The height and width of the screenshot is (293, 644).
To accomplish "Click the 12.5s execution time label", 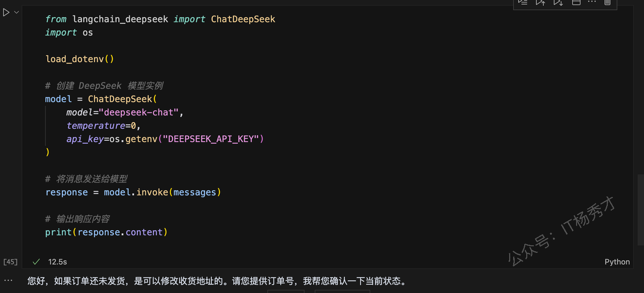I will click(x=57, y=262).
